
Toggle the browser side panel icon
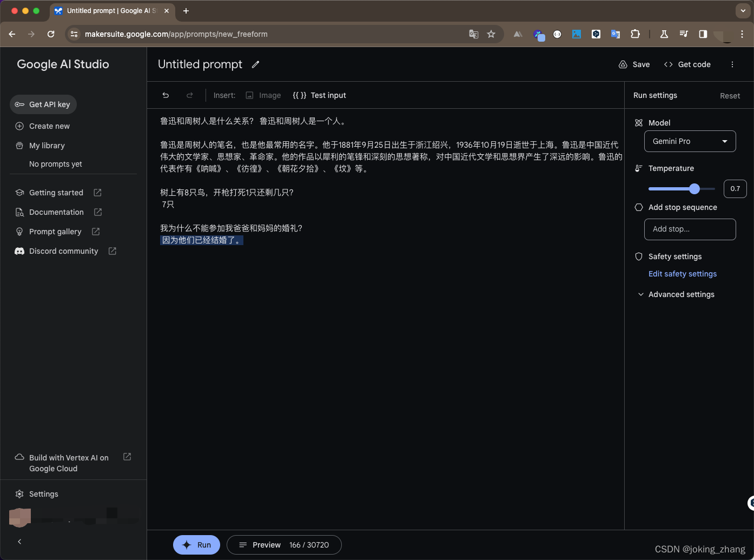click(x=703, y=34)
